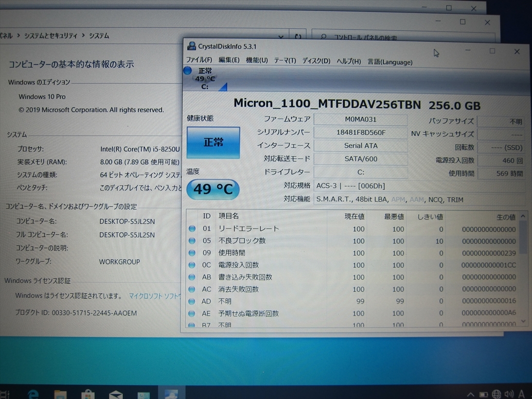Click the 49 °C temperature button
532x399 pixels.
[x=213, y=189]
